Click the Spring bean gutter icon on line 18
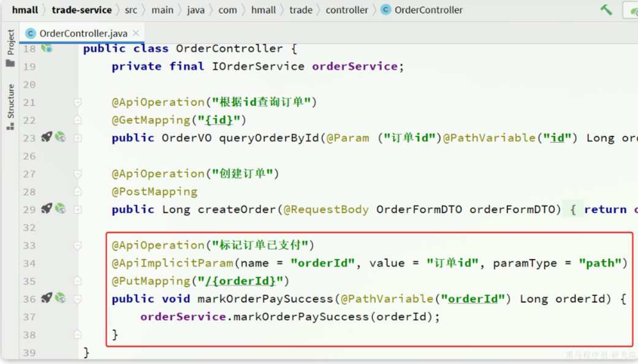 (x=47, y=48)
